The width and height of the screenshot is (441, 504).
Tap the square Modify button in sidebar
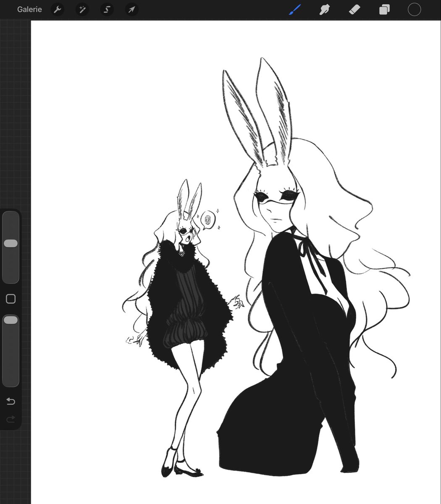11,299
